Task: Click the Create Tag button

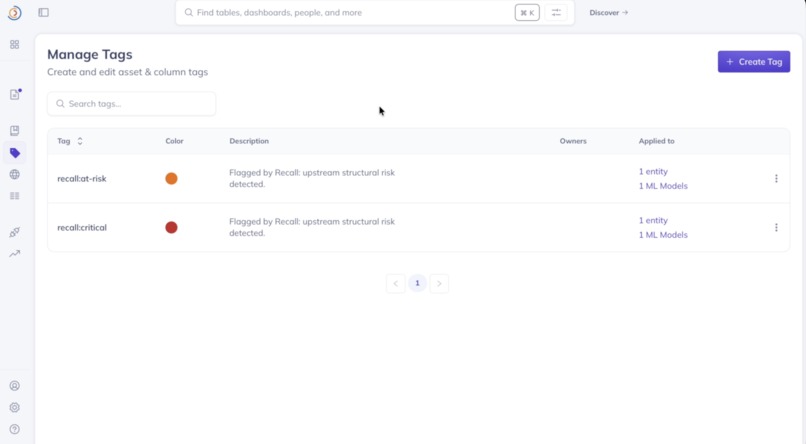Action: [754, 62]
